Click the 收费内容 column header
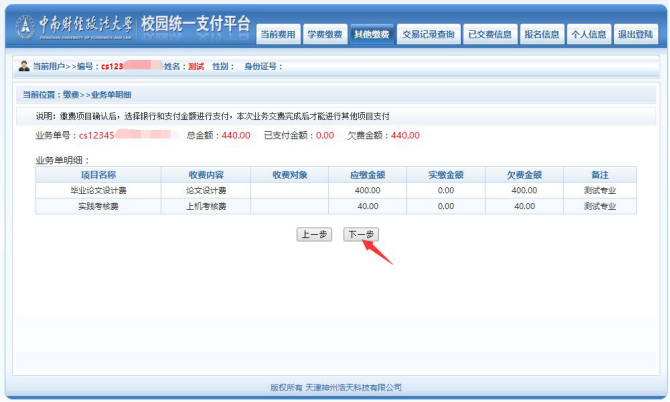The width and height of the screenshot is (670, 402). (206, 175)
